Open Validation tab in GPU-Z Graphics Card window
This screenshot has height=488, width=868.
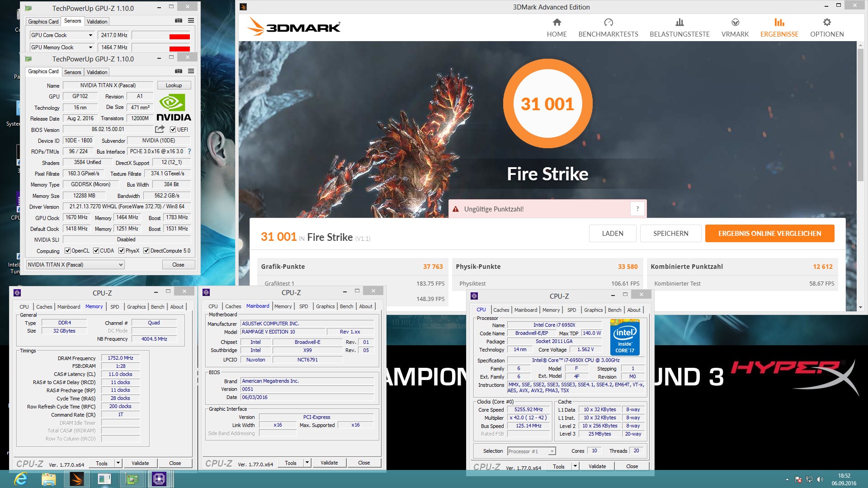click(x=97, y=72)
